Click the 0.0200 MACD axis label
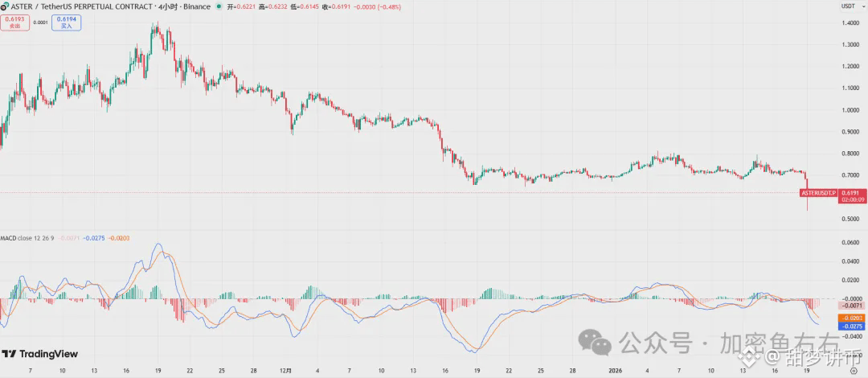The width and height of the screenshot is (868, 378). [850, 280]
